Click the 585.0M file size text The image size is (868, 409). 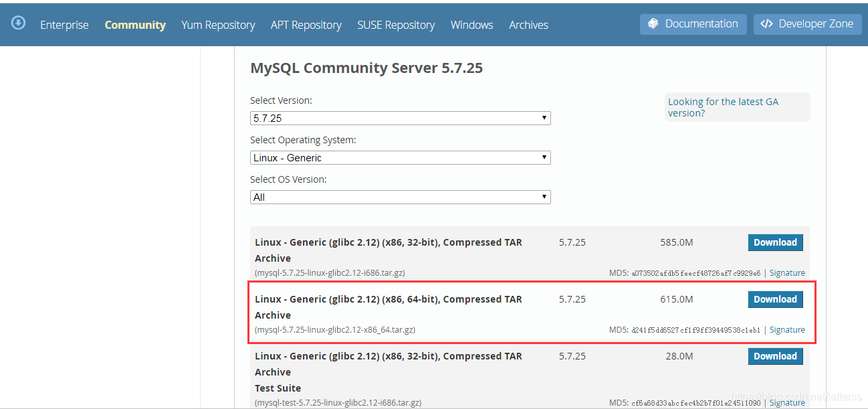point(677,242)
